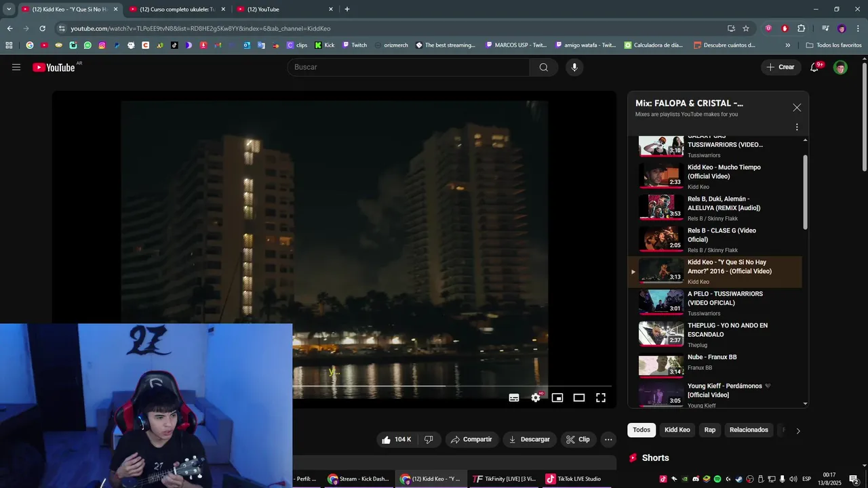Show hidden bookmarks with the double chevron

click(x=787, y=45)
